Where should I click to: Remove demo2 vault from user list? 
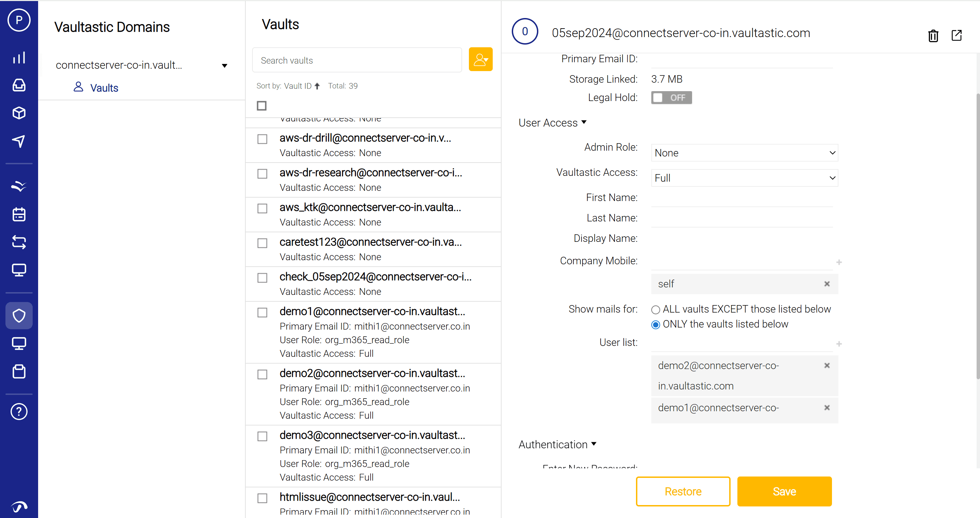(827, 366)
